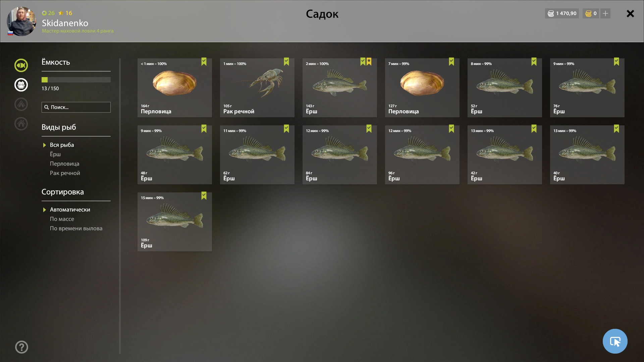This screenshot has height=362, width=644.
Task: Filter fish list by Рак речной
Action: click(65, 173)
